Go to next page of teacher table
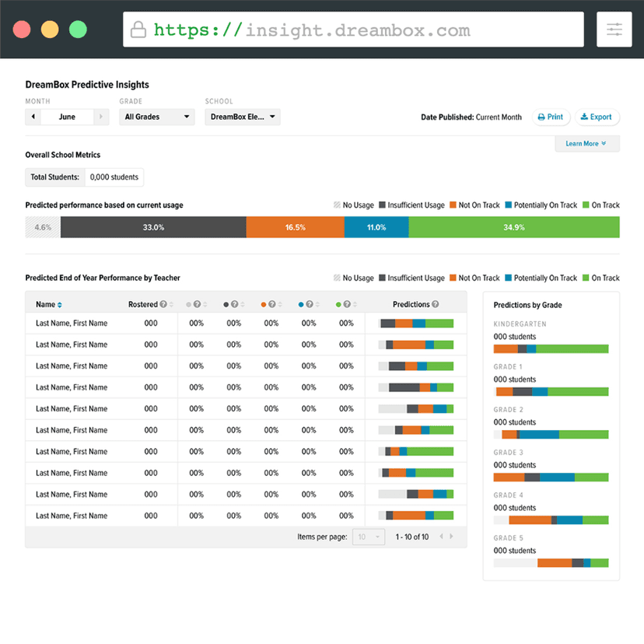 [452, 537]
